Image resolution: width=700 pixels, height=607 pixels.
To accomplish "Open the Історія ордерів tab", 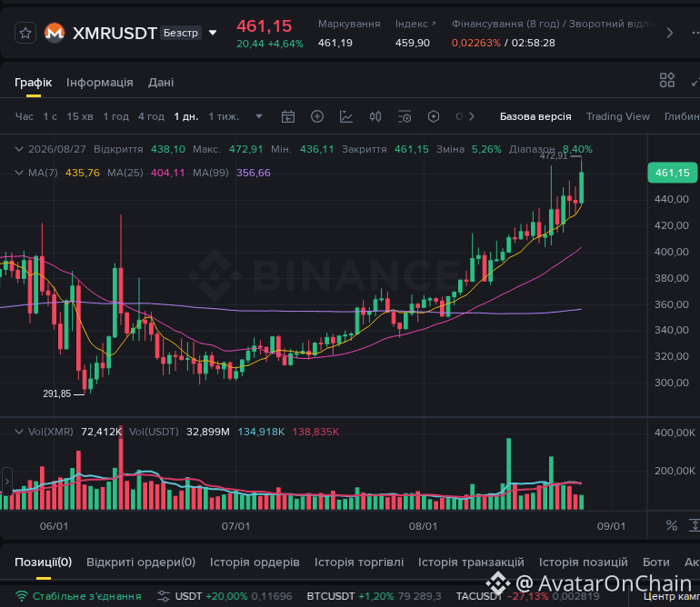I will [255, 562].
